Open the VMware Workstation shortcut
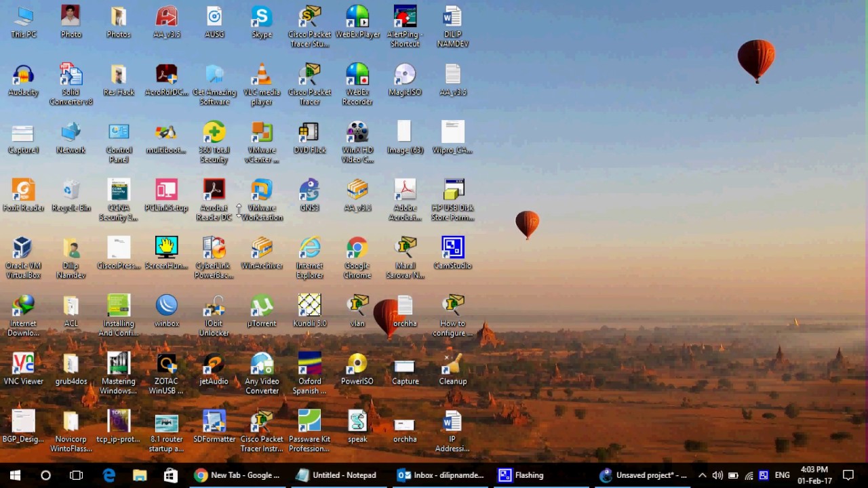This screenshot has height=488, width=868. (x=262, y=200)
